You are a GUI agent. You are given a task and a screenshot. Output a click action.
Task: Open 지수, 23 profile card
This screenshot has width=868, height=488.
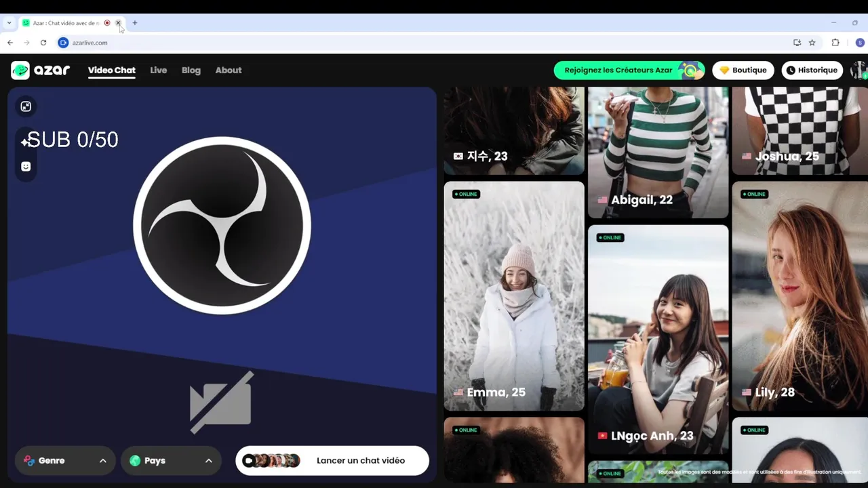514,131
